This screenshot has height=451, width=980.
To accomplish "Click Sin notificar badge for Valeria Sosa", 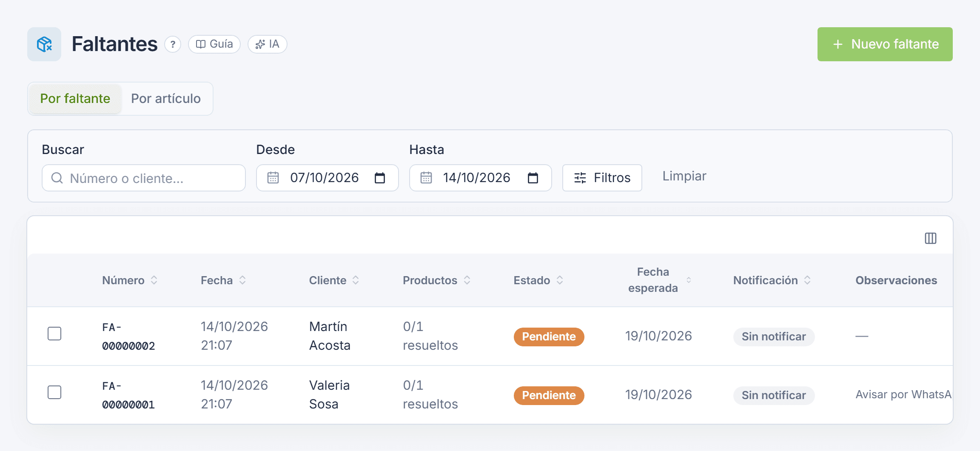I will point(774,395).
